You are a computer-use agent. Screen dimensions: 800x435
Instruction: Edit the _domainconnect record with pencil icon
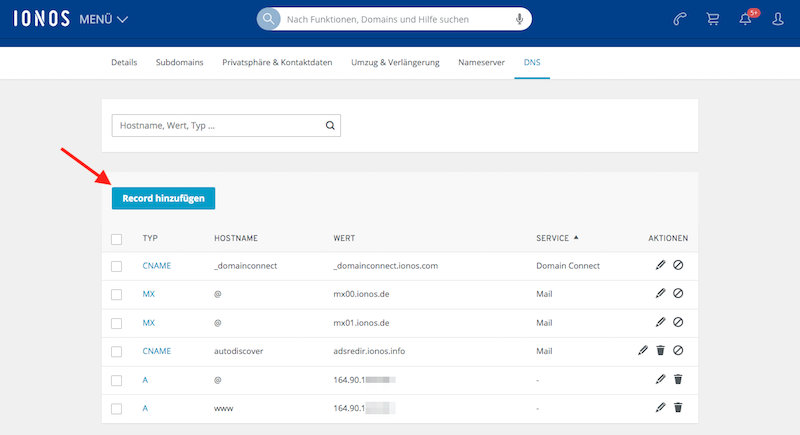tap(661, 265)
